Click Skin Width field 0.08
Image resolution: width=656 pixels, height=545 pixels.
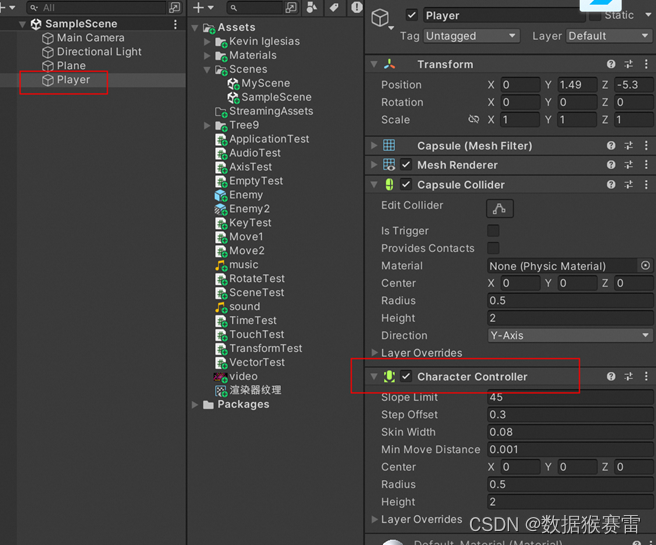(x=570, y=432)
